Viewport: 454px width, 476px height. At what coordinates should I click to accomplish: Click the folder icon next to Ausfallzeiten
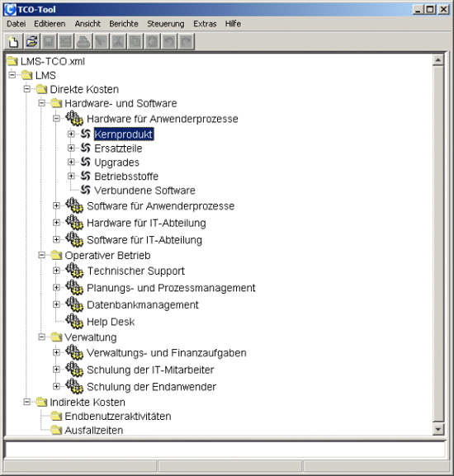[56, 430]
